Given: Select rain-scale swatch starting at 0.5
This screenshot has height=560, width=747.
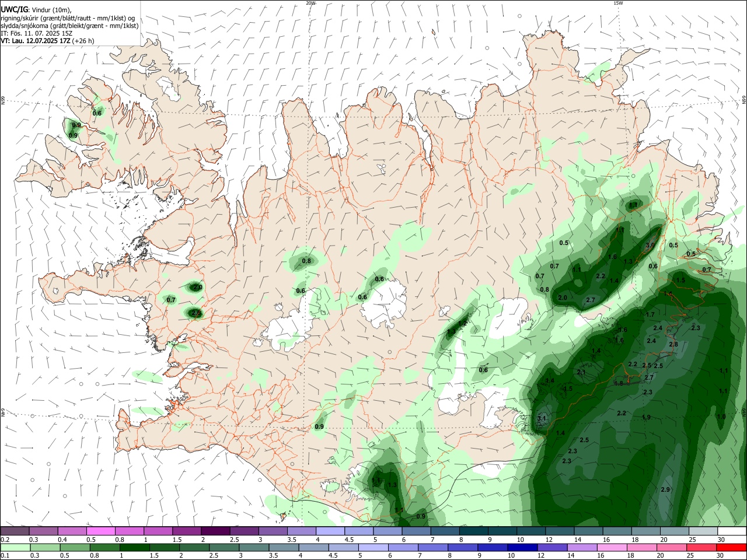Looking at the screenshot, I should 75,548.
